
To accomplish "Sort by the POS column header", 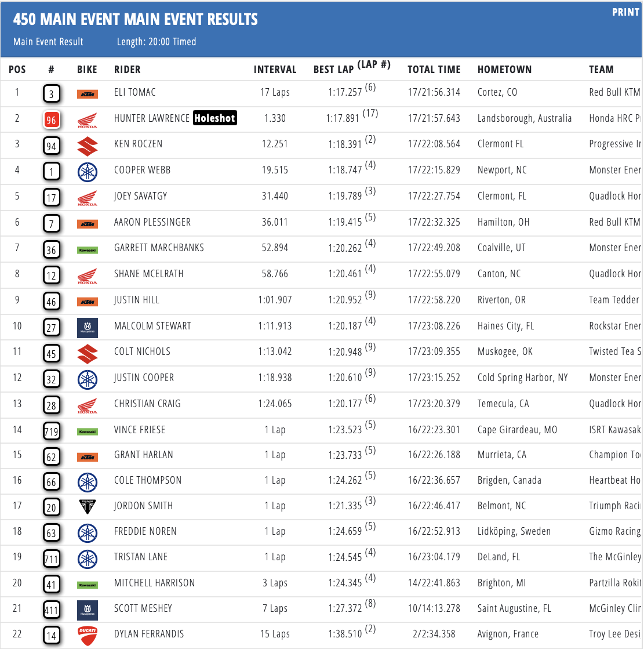I will point(17,70).
